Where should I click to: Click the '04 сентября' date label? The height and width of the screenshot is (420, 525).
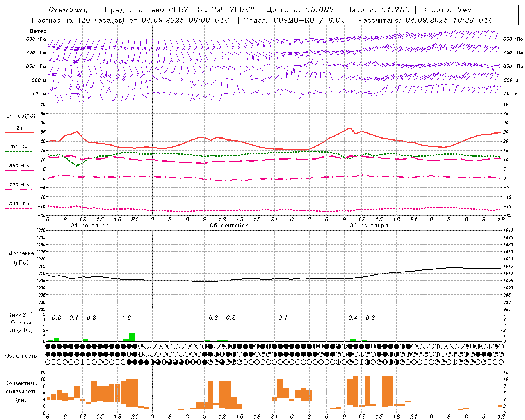pos(89,226)
